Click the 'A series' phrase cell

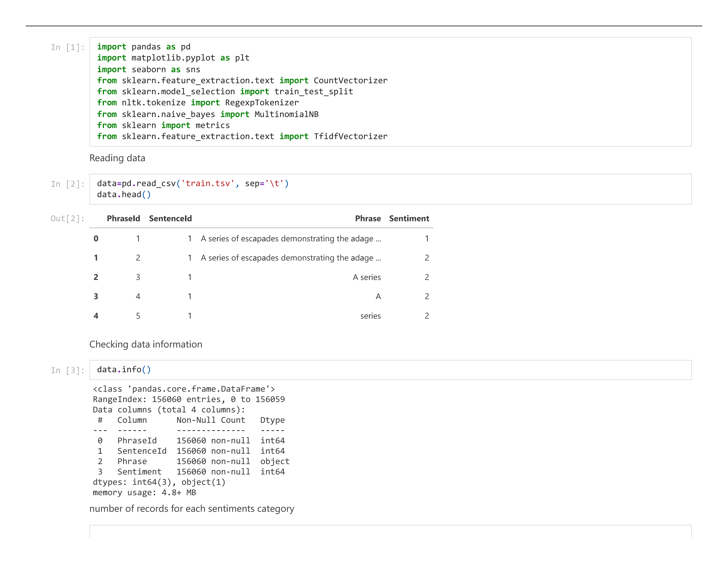(x=367, y=277)
